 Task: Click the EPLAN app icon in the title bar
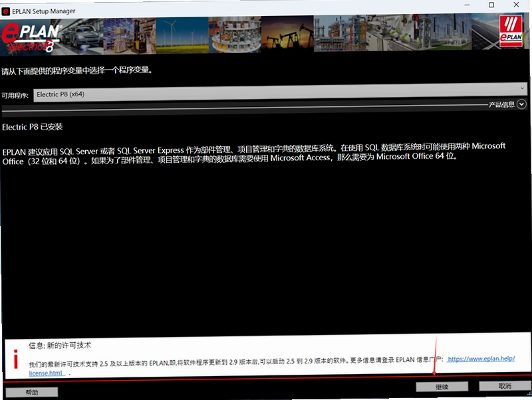[x=5, y=11]
